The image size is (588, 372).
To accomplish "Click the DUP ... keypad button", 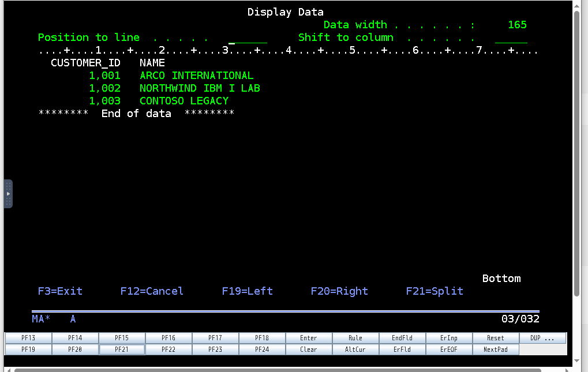I will point(542,338).
